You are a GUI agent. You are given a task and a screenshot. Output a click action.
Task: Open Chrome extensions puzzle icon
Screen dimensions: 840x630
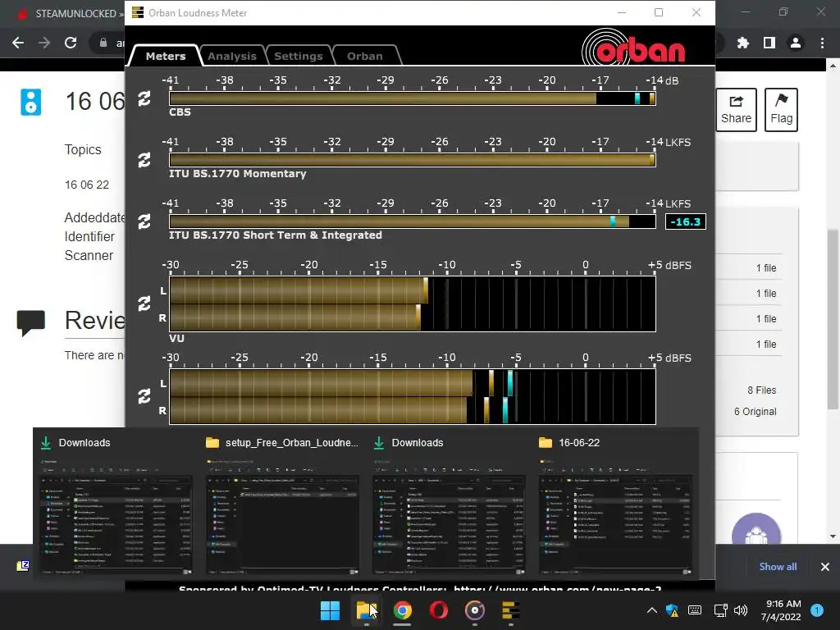tap(743, 43)
